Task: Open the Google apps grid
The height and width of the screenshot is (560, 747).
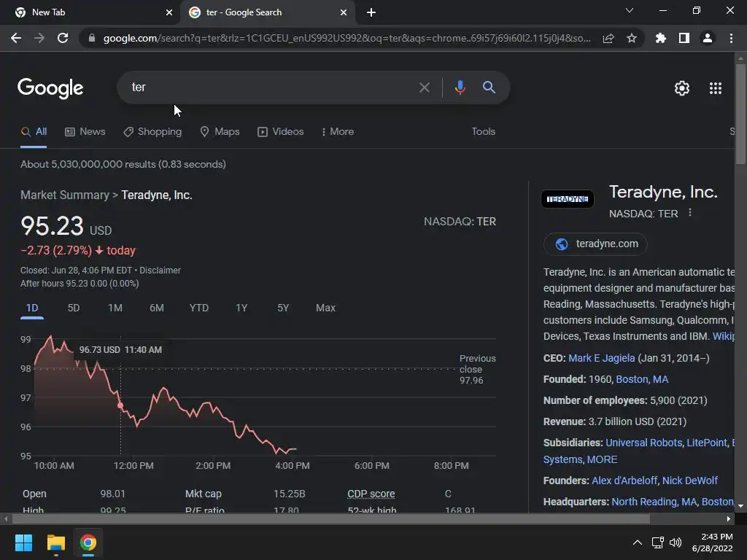Action: 716,88
